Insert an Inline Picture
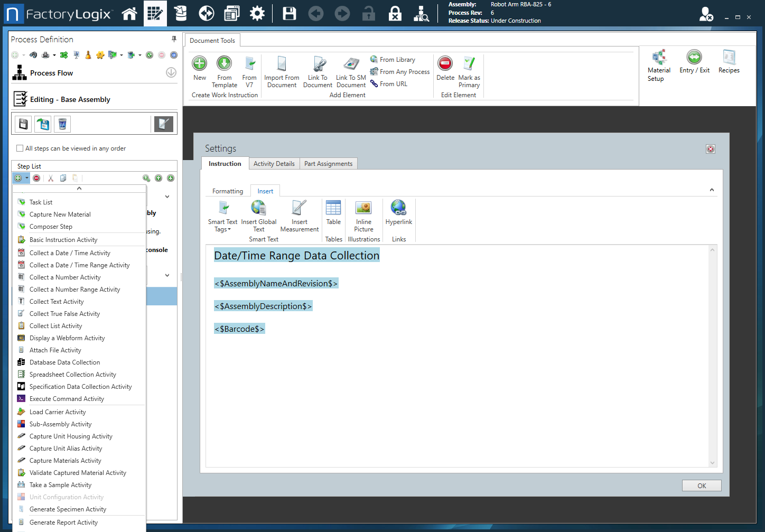The height and width of the screenshot is (532, 765). (x=363, y=216)
